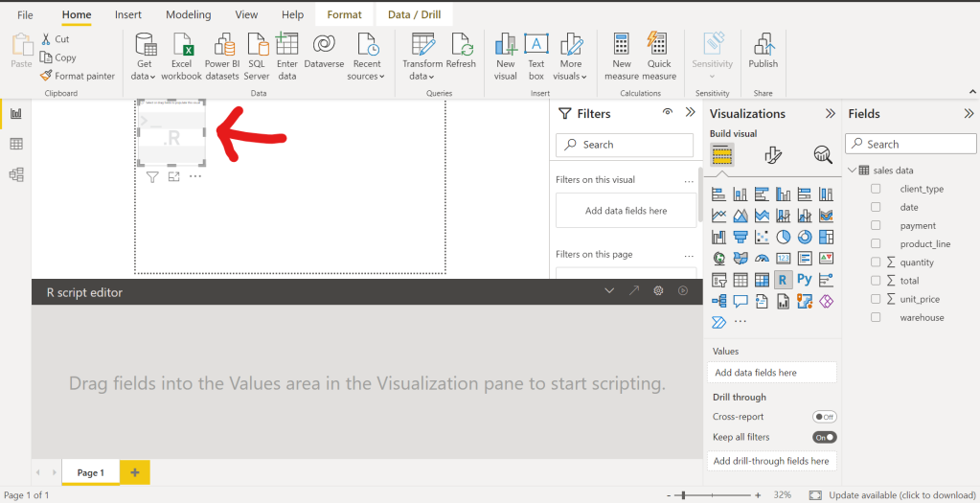Open Analytics pane tab
This screenshot has width=980, height=503.
(823, 155)
